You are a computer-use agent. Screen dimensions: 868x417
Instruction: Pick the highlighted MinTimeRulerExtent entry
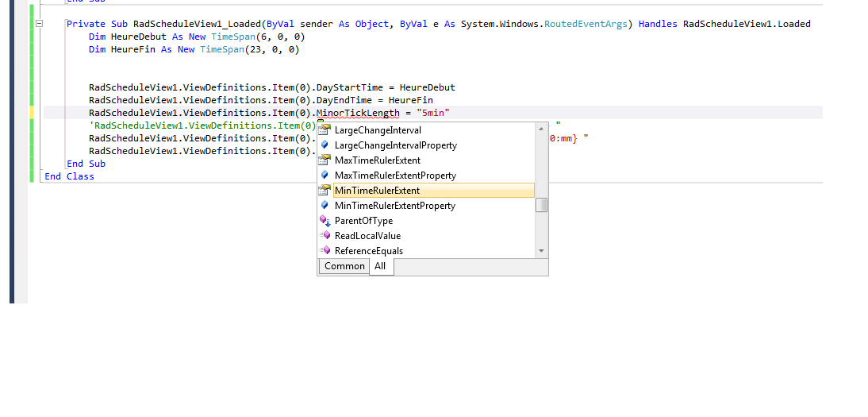click(434, 190)
